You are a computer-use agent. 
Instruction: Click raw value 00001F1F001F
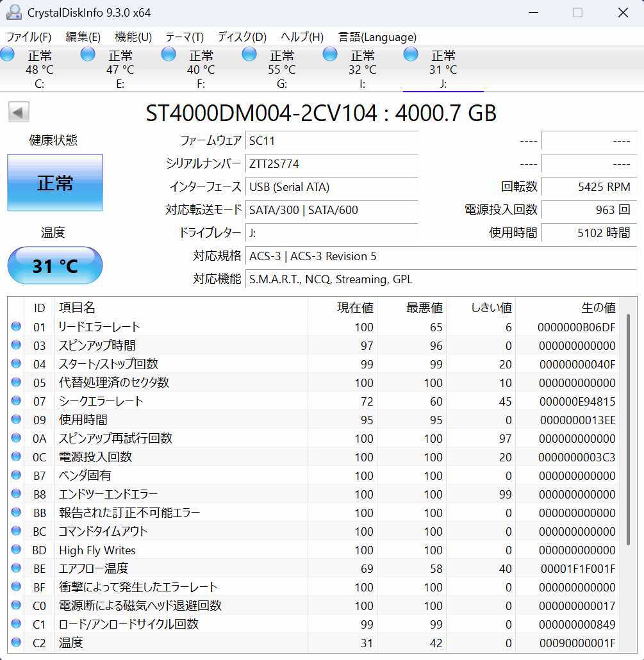point(578,568)
